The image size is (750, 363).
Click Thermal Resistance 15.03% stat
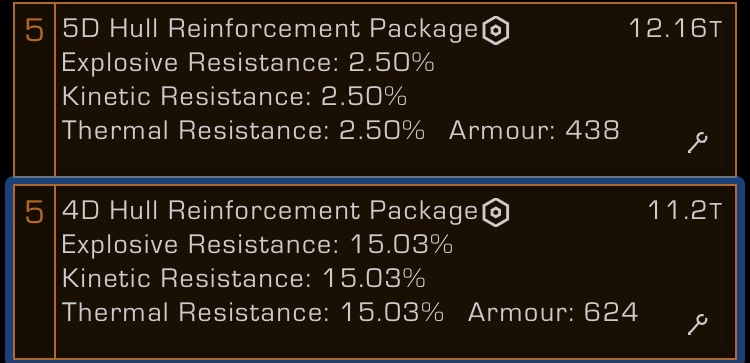point(253,312)
